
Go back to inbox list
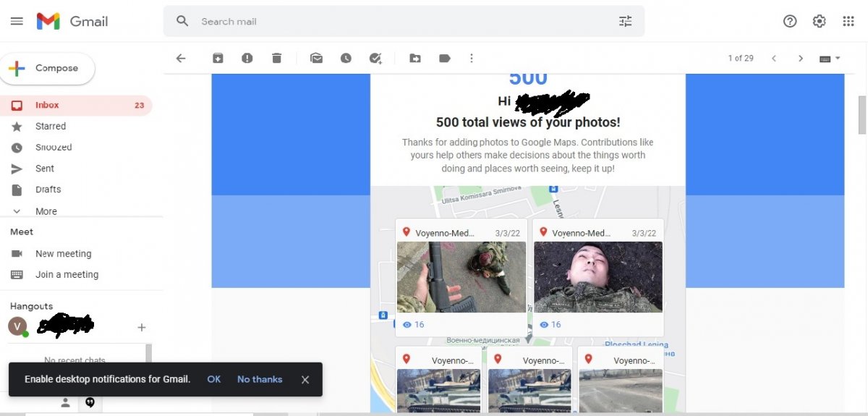pyautogui.click(x=181, y=59)
